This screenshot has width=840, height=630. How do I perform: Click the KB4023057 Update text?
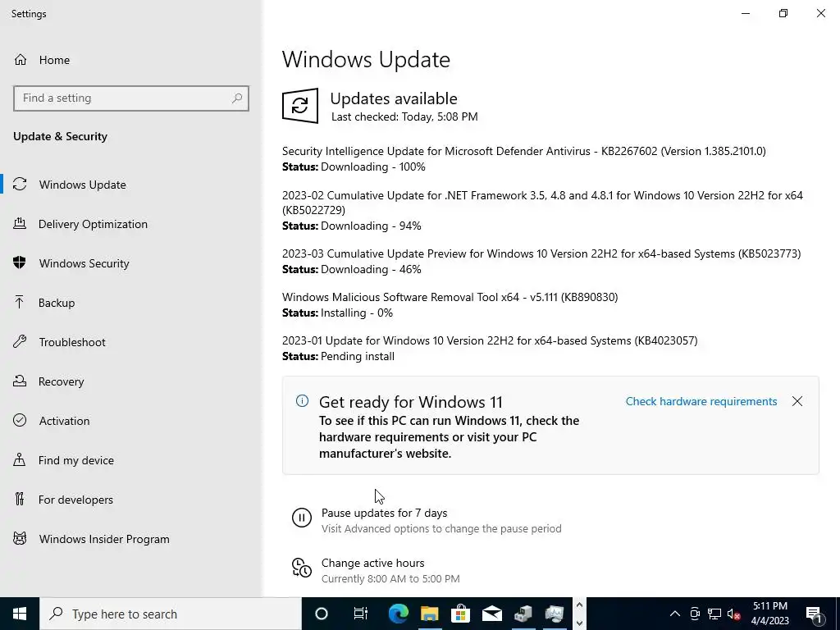tap(490, 340)
